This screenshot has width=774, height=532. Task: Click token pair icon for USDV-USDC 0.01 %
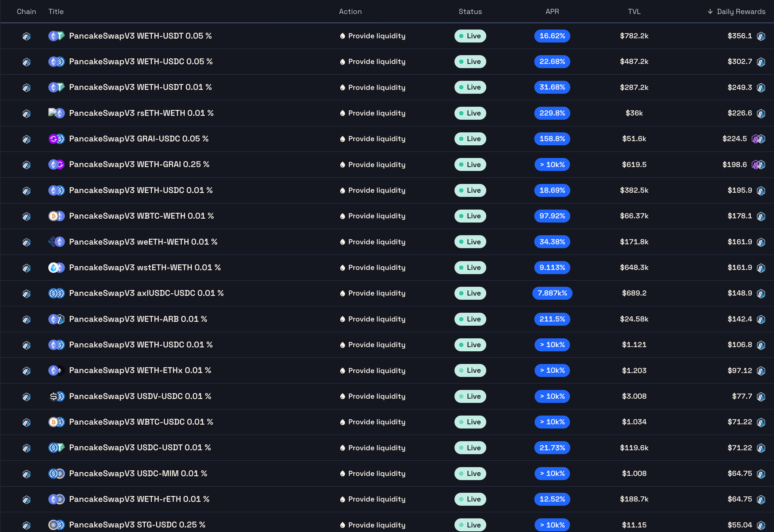pos(56,396)
